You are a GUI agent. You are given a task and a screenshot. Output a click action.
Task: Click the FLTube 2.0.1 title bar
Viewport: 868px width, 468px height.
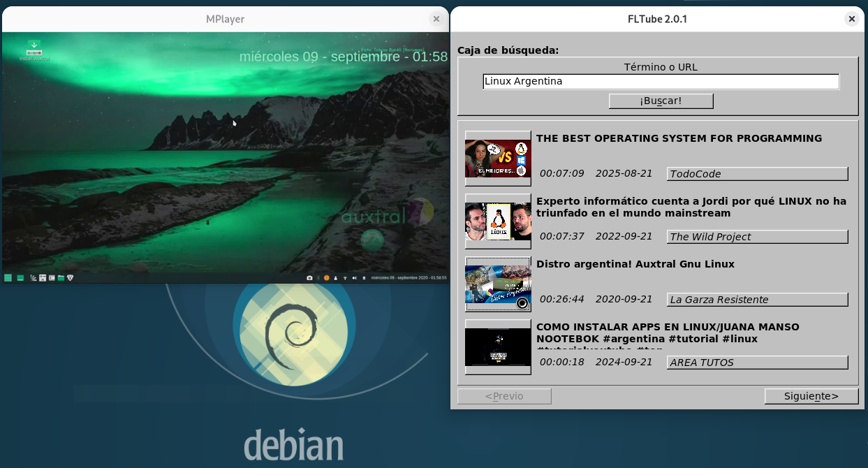pos(657,19)
